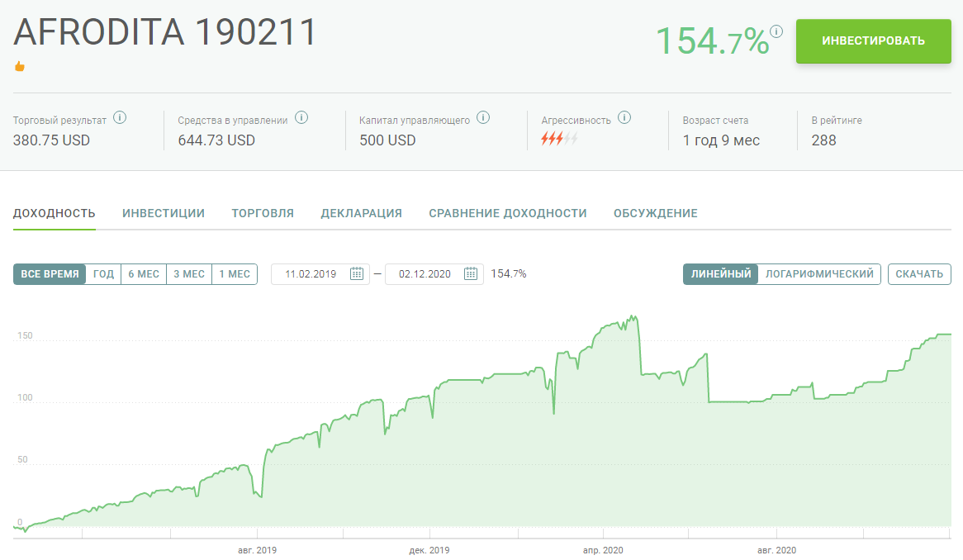The width and height of the screenshot is (963, 560).
Task: Open info icon beside Капитал управляющего
Action: click(x=483, y=117)
